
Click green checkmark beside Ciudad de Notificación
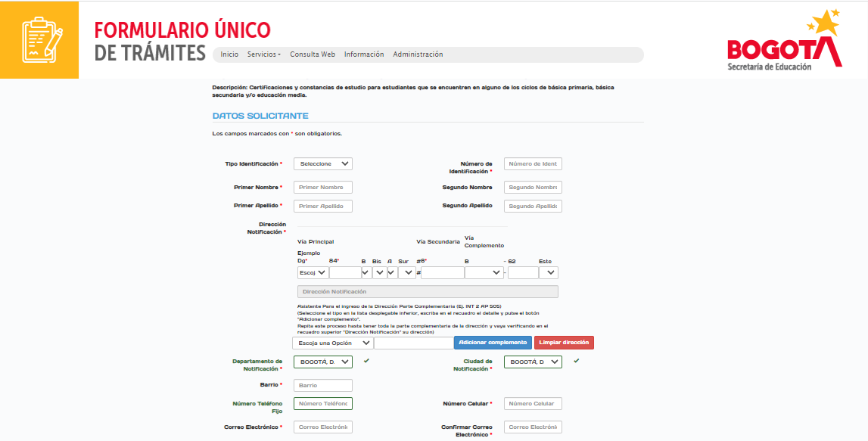tap(577, 362)
